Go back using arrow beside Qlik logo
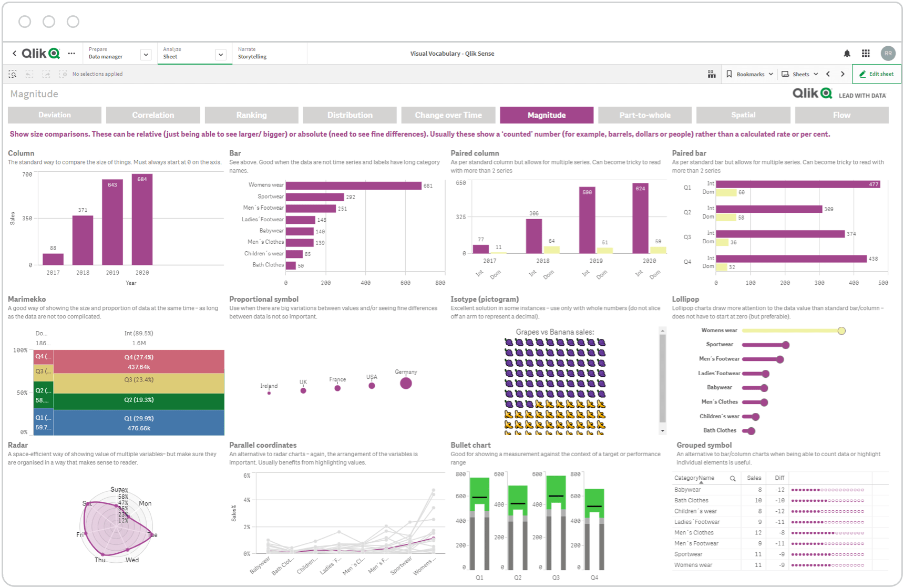The image size is (904, 588). (x=14, y=54)
